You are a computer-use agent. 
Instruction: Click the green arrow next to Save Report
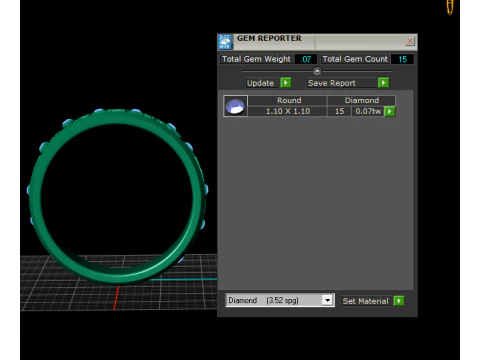pyautogui.click(x=383, y=83)
